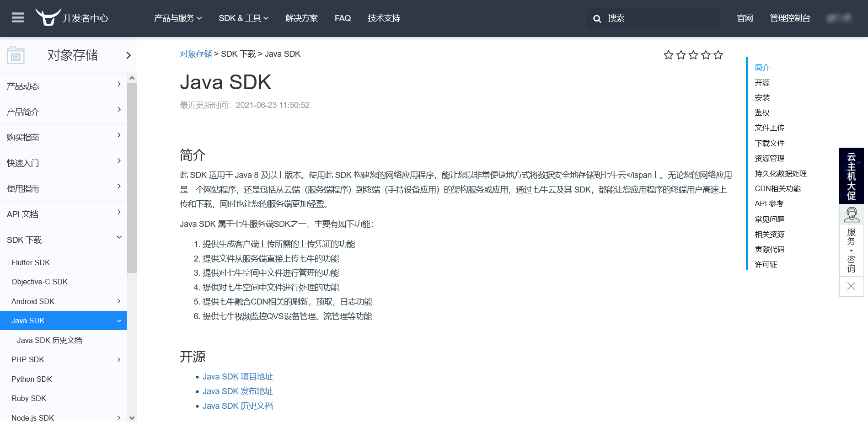
Task: Open the 产品与服务 dropdown
Action: pyautogui.click(x=177, y=18)
